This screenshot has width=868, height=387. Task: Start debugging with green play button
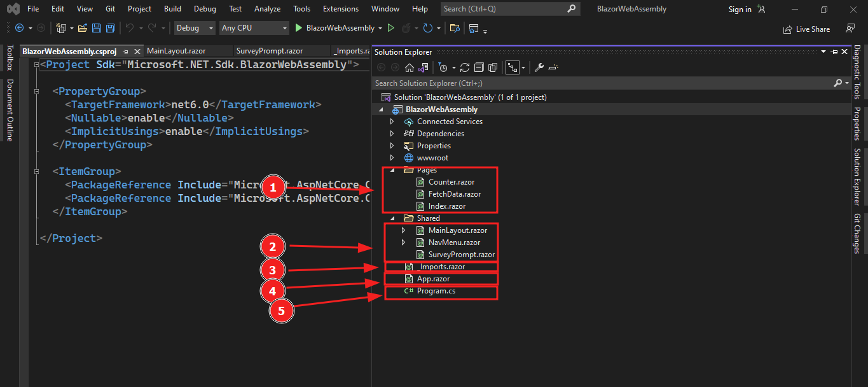click(300, 28)
